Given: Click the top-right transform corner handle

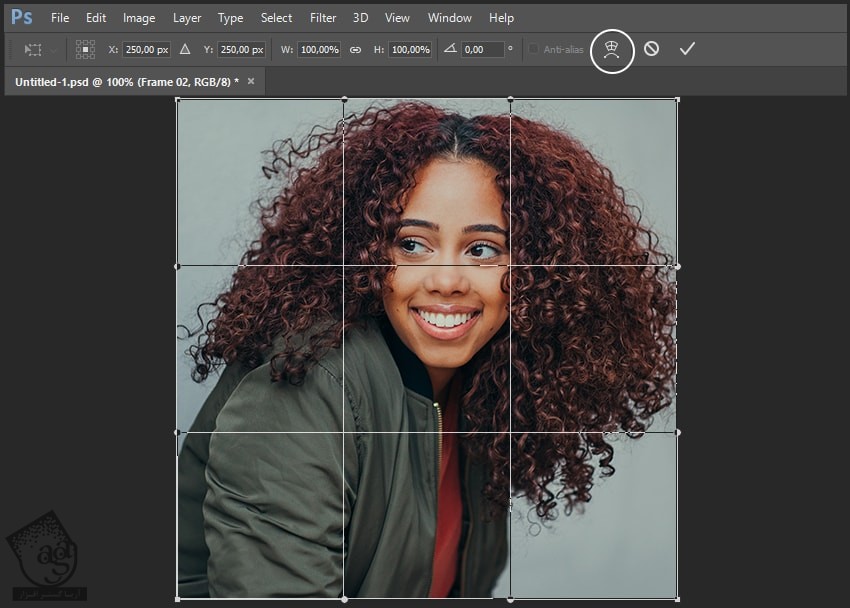Looking at the screenshot, I should pyautogui.click(x=677, y=100).
